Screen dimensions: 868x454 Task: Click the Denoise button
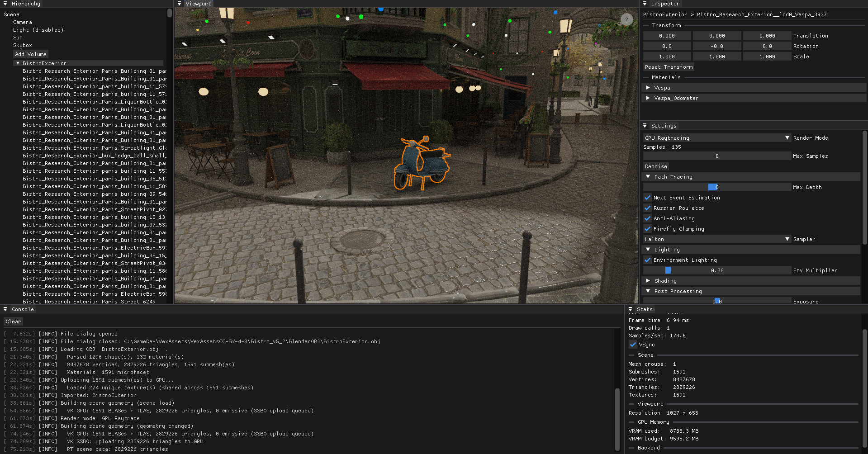656,166
